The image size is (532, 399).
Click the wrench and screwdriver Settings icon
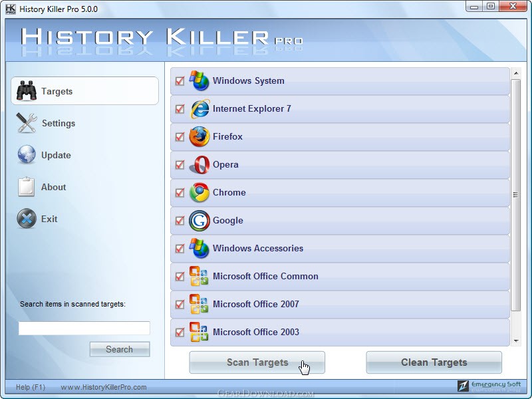click(27, 123)
